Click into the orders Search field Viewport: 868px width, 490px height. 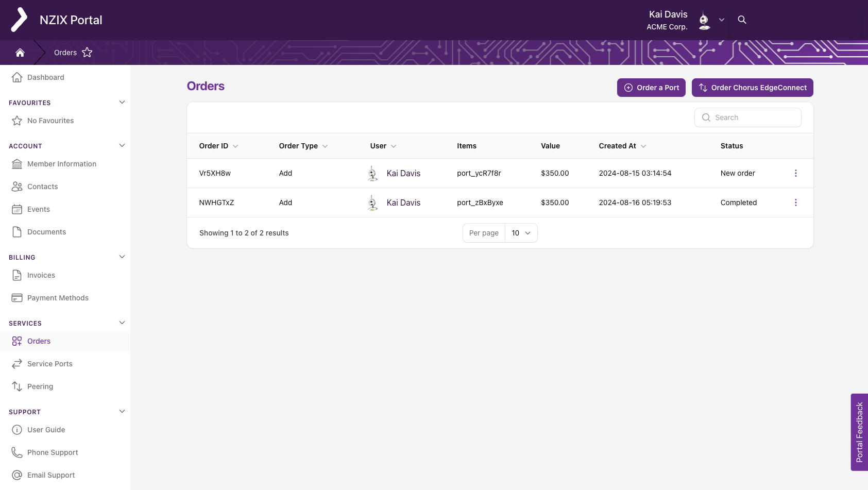tap(747, 117)
